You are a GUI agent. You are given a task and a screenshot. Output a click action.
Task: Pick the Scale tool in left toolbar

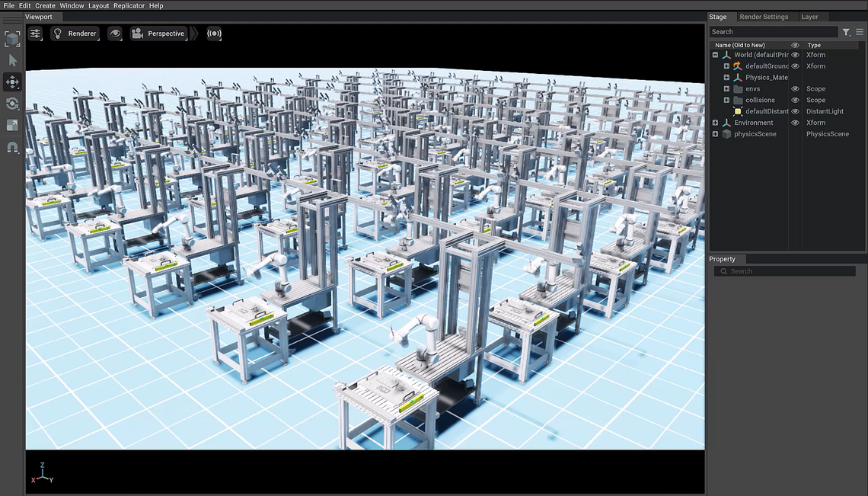12,125
